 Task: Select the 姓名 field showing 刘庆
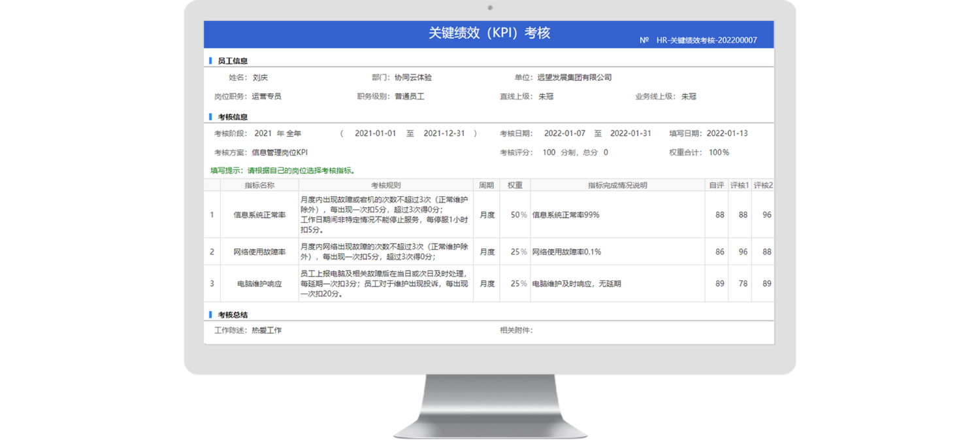(260, 78)
